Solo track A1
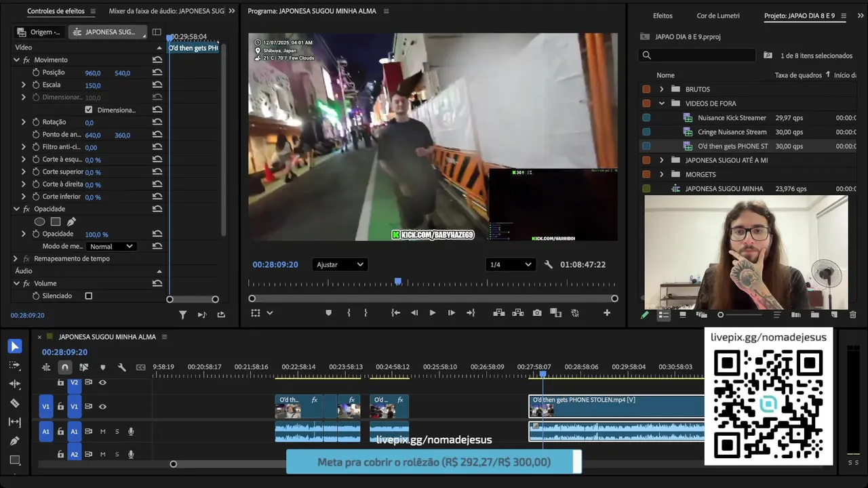This screenshot has width=868, height=488. 117,432
